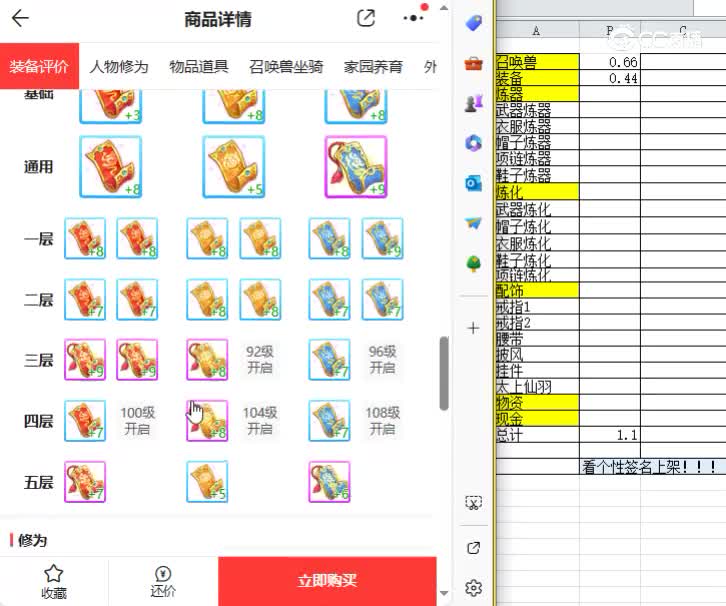
Task: Click 立即购买 button
Action: point(327,581)
